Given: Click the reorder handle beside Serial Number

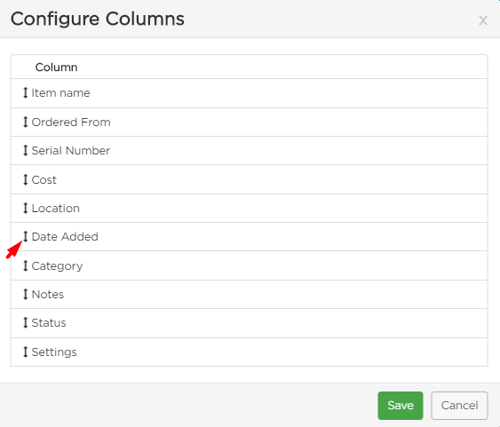Looking at the screenshot, I should point(25,150).
